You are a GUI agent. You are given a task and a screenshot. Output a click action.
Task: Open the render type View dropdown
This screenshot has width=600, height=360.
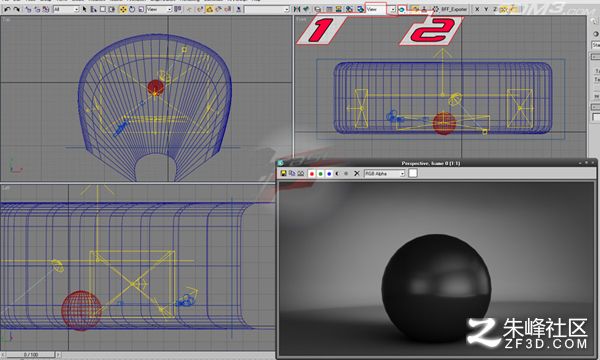pos(380,9)
